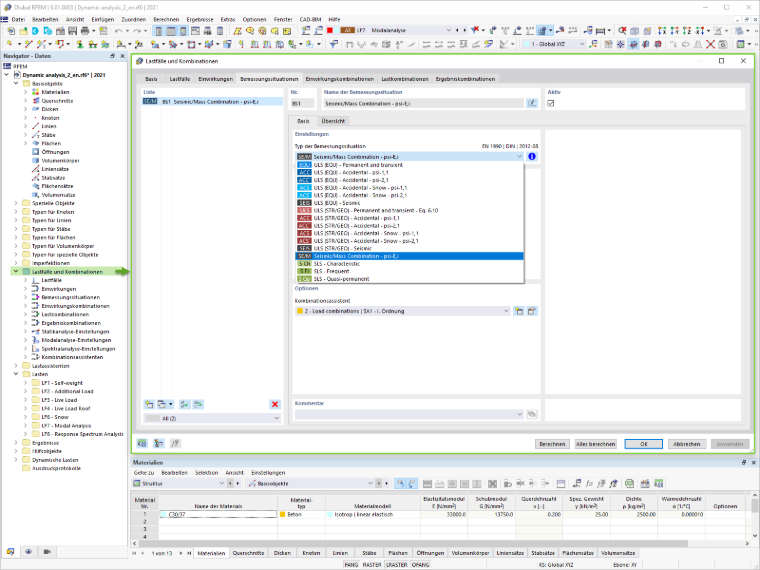The width and height of the screenshot is (760, 570).
Task: Click the video camera icon in navigator footer
Action: click(47, 552)
